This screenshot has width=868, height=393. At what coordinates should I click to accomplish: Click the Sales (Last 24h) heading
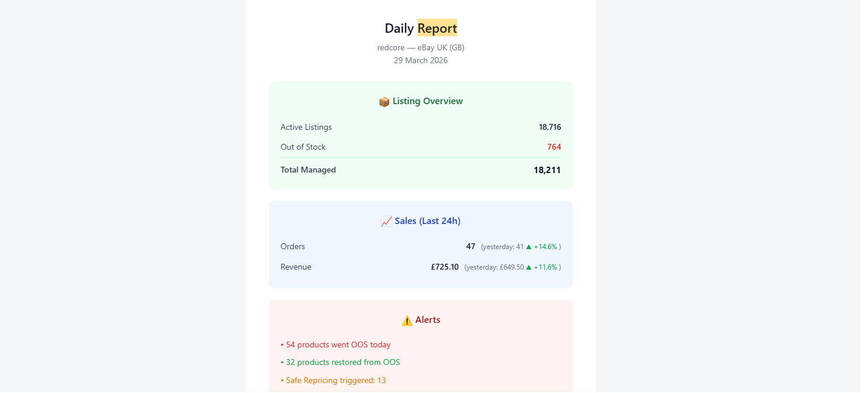pyautogui.click(x=428, y=221)
